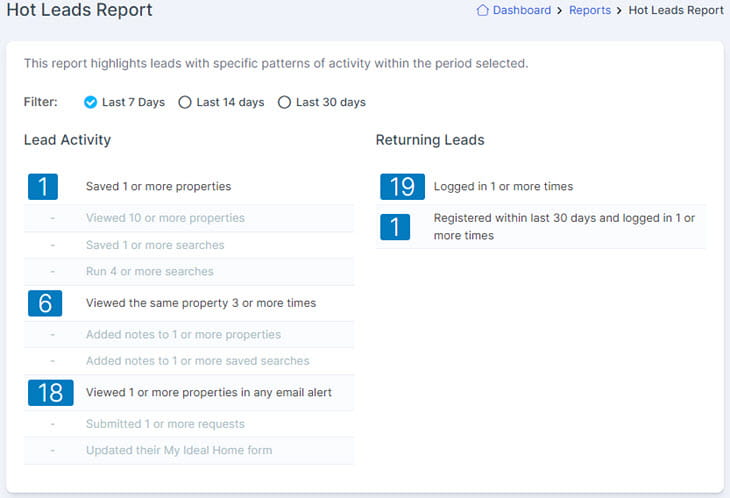Click the Updated their My Ideal Home form row

[189, 451]
